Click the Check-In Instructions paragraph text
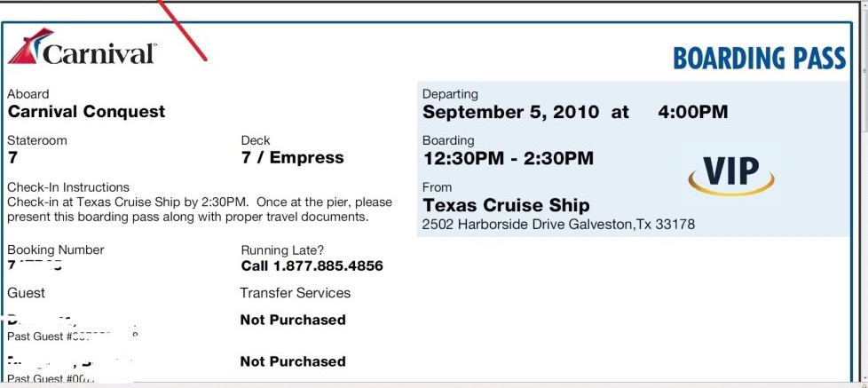The width and height of the screenshot is (868, 388). tap(199, 210)
